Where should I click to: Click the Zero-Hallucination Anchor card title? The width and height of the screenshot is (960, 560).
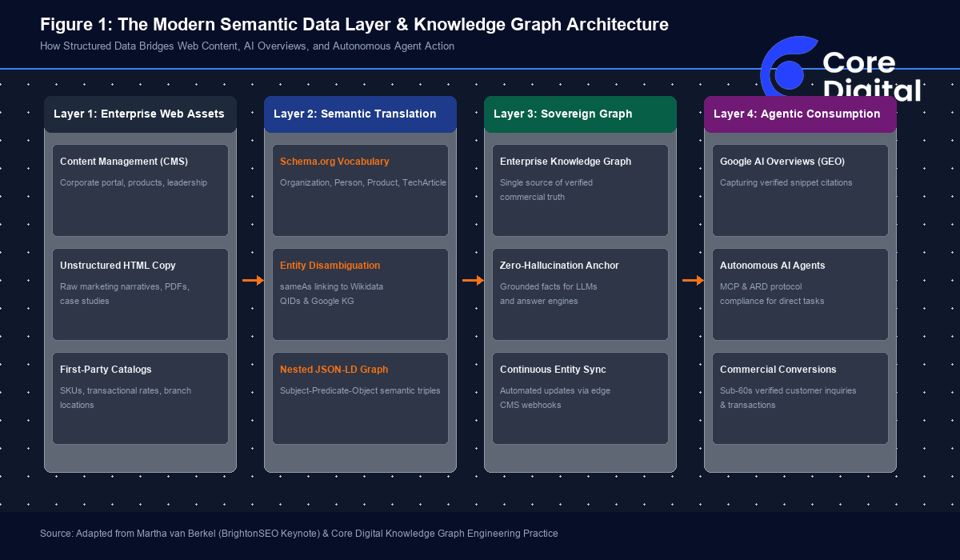coord(559,266)
